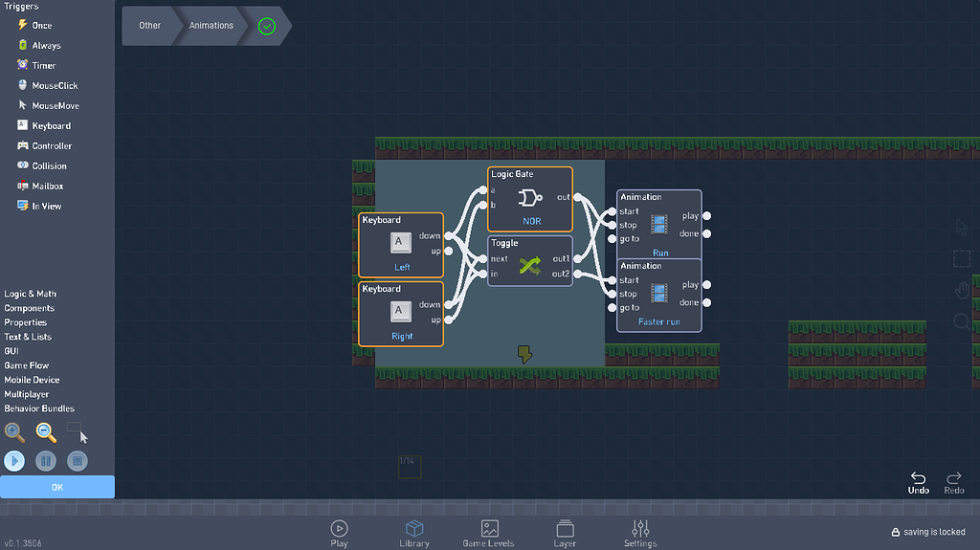Open Game Levels
The width and height of the screenshot is (980, 550).
coord(489,534)
